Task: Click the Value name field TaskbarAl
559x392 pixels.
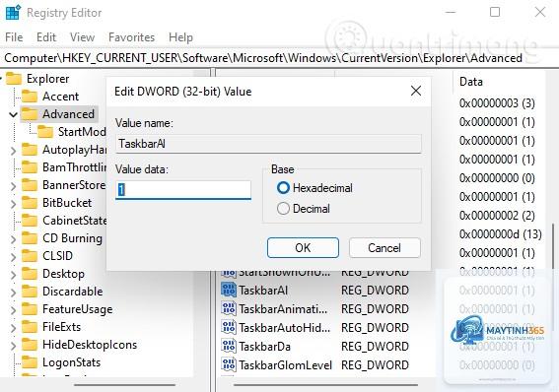Action: [x=268, y=144]
